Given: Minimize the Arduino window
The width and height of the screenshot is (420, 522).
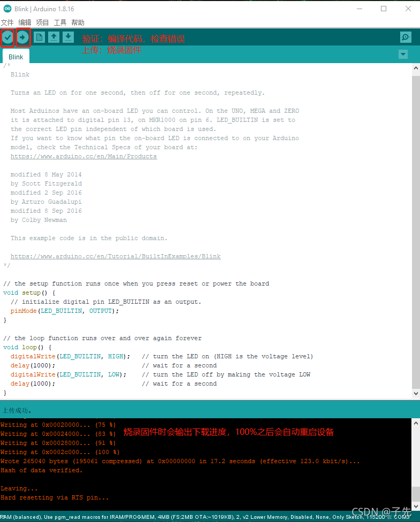Looking at the screenshot, I should pos(360,9).
